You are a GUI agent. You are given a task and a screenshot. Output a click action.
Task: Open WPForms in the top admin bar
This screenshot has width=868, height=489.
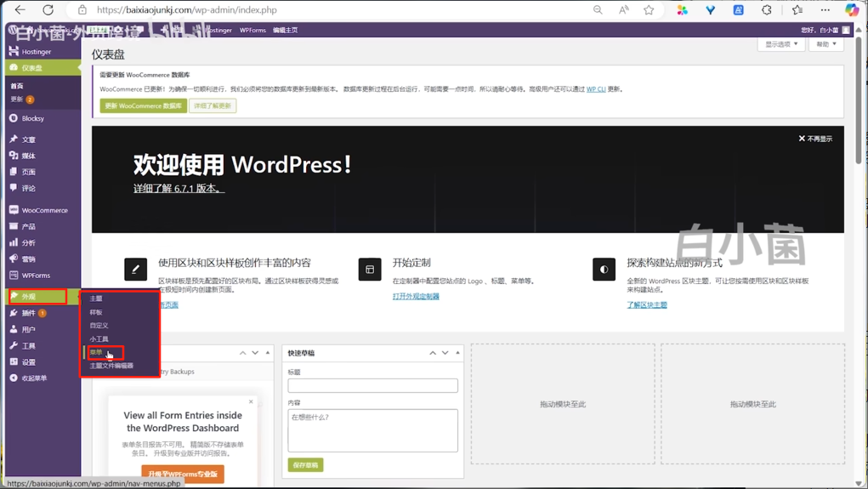coord(252,30)
